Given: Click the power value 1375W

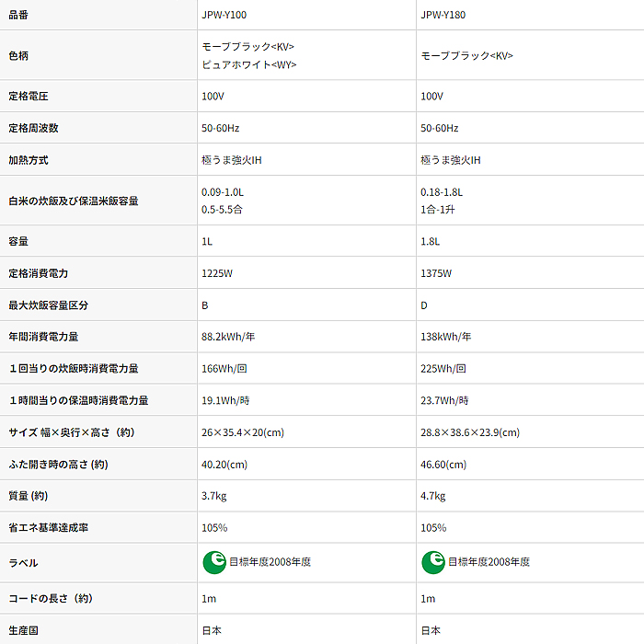Looking at the screenshot, I should click(436, 273).
